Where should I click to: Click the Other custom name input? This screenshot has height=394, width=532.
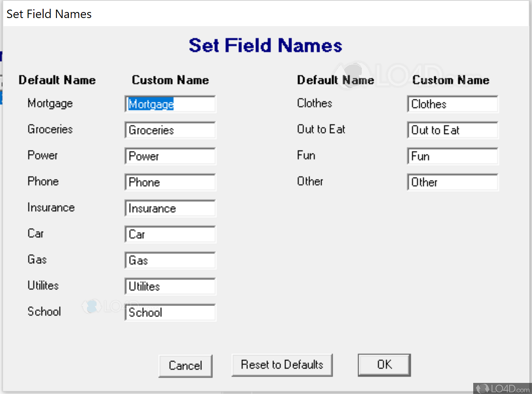pyautogui.click(x=453, y=182)
